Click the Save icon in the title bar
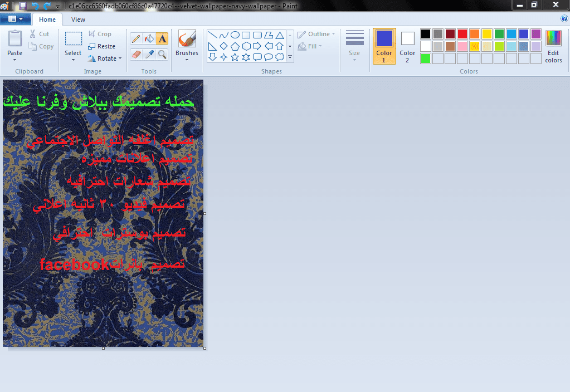The width and height of the screenshot is (570, 392). point(22,6)
